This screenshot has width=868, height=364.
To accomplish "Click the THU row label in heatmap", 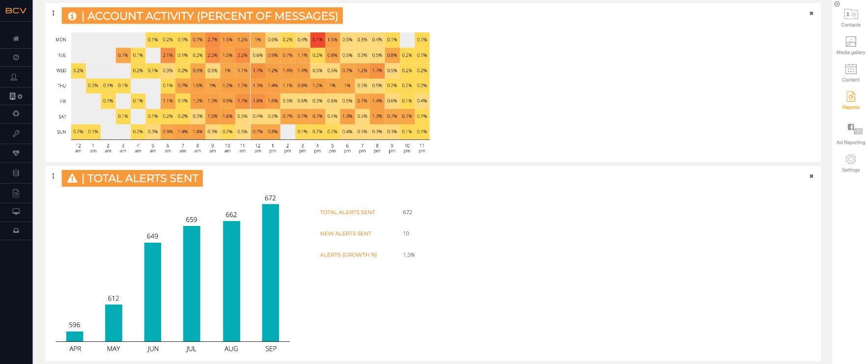I will click(61, 86).
